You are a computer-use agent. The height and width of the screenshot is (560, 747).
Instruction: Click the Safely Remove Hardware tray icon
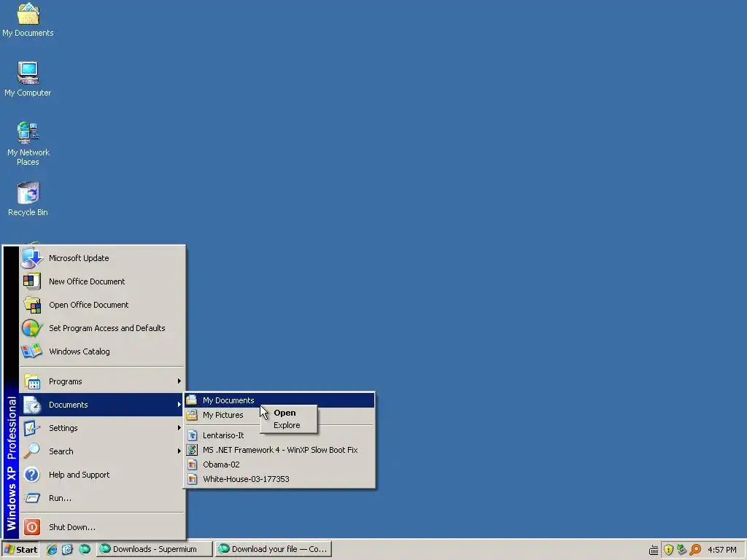682,550
